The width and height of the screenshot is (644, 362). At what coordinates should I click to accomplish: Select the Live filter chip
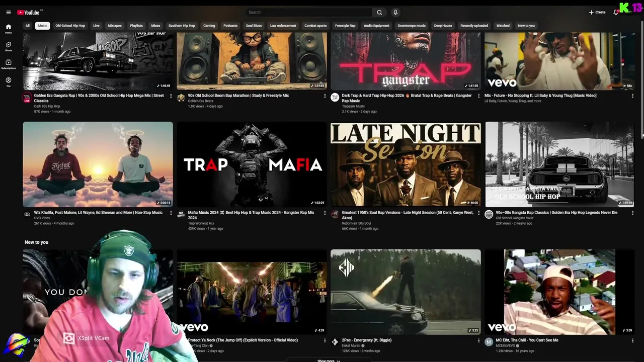pos(96,26)
